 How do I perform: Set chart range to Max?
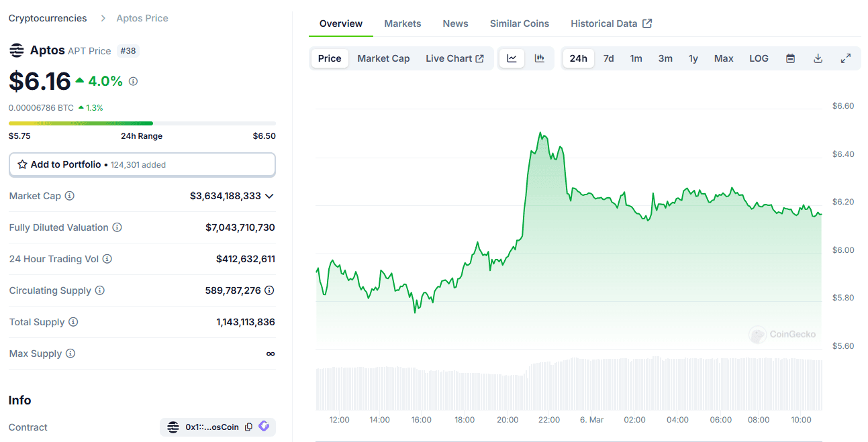point(724,58)
